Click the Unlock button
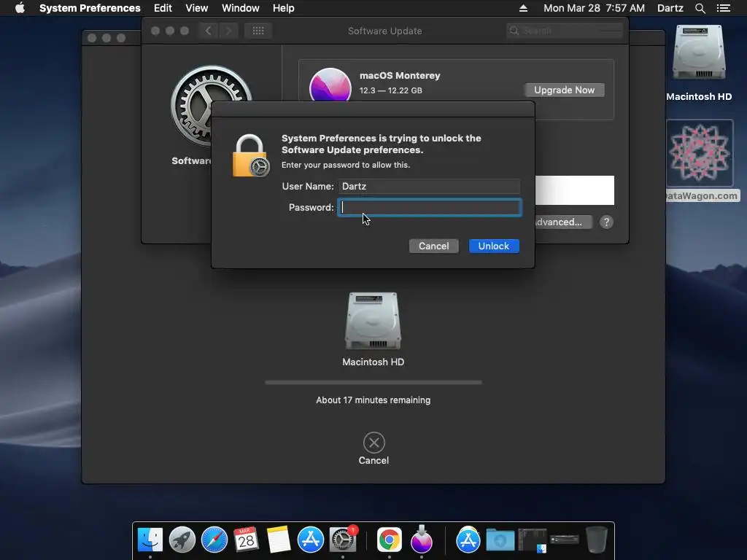Screen dimensions: 747x560 pyautogui.click(x=494, y=246)
